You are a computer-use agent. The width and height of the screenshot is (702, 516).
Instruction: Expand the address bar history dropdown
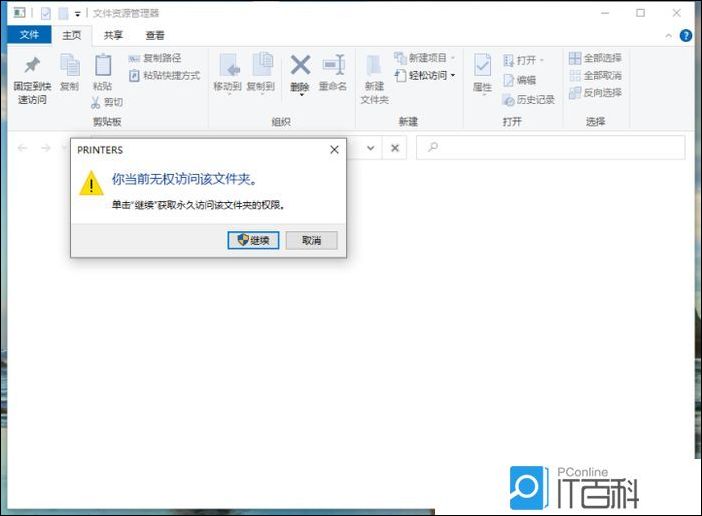click(x=371, y=148)
